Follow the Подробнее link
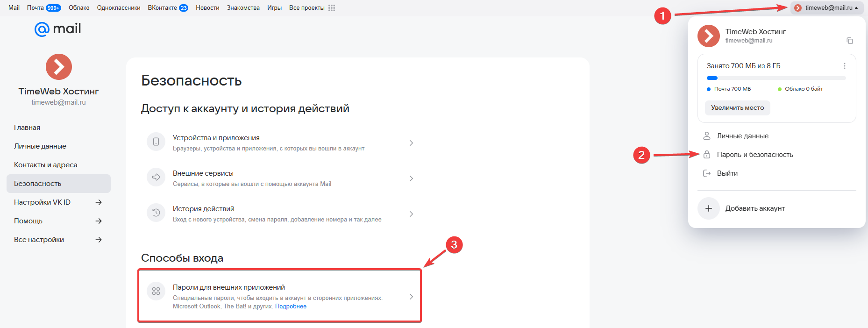The height and width of the screenshot is (328, 868). coord(291,307)
